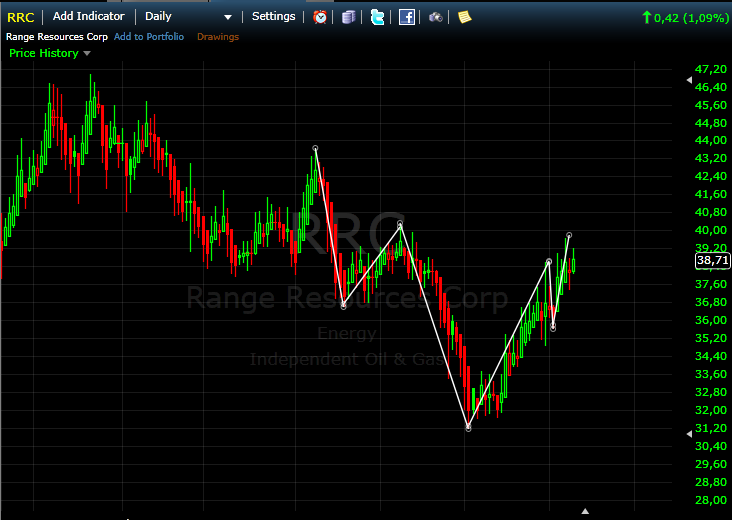732x520 pixels.
Task: Click the Add to Portfolio link
Action: pyautogui.click(x=149, y=37)
